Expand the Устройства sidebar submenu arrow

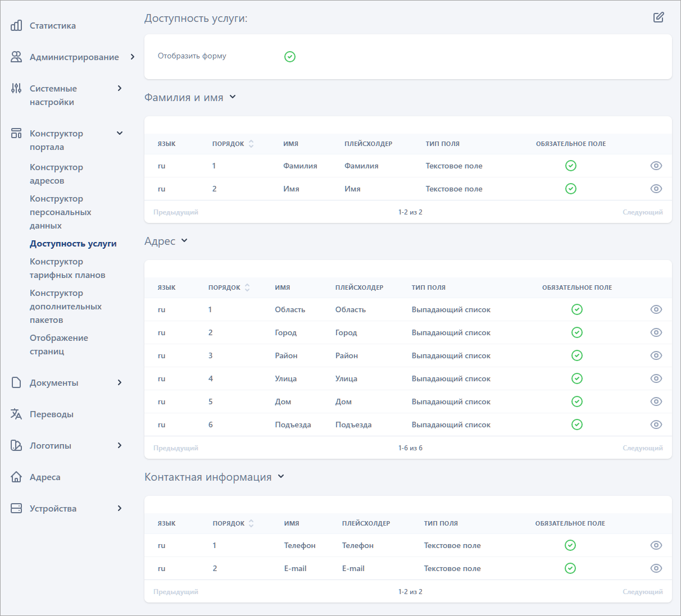119,508
